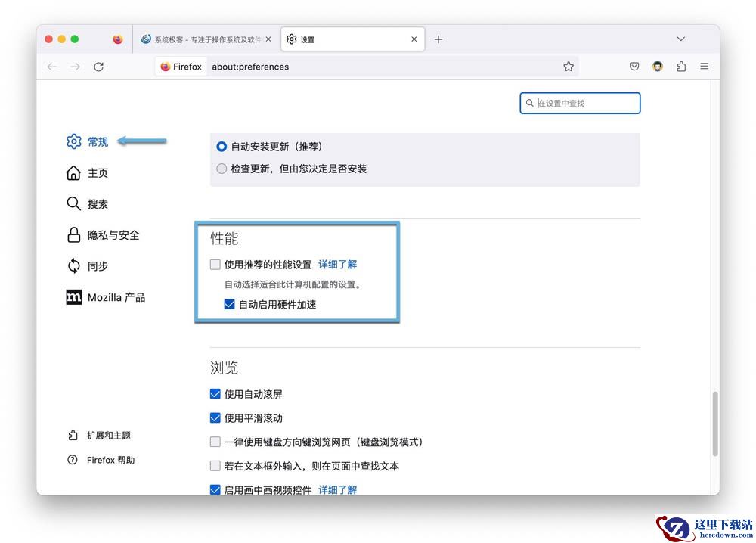Image resolution: width=756 pixels, height=543 pixels.
Task: Select 检查更新，但由您决定是否安装 radio
Action: pyautogui.click(x=222, y=169)
